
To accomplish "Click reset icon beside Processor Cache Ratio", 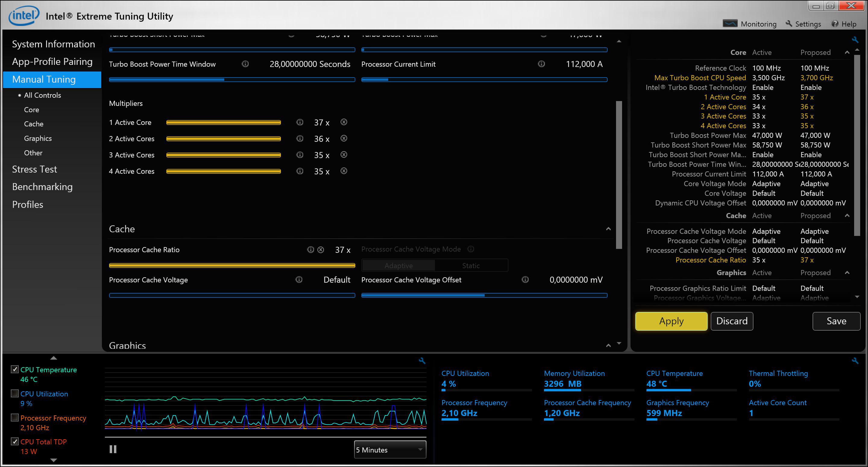I will pyautogui.click(x=321, y=249).
